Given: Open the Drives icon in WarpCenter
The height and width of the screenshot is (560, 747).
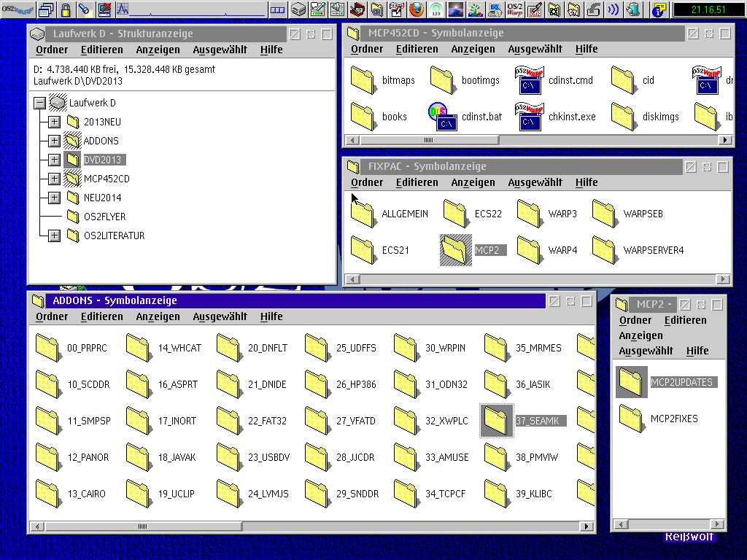Looking at the screenshot, I should 298,9.
